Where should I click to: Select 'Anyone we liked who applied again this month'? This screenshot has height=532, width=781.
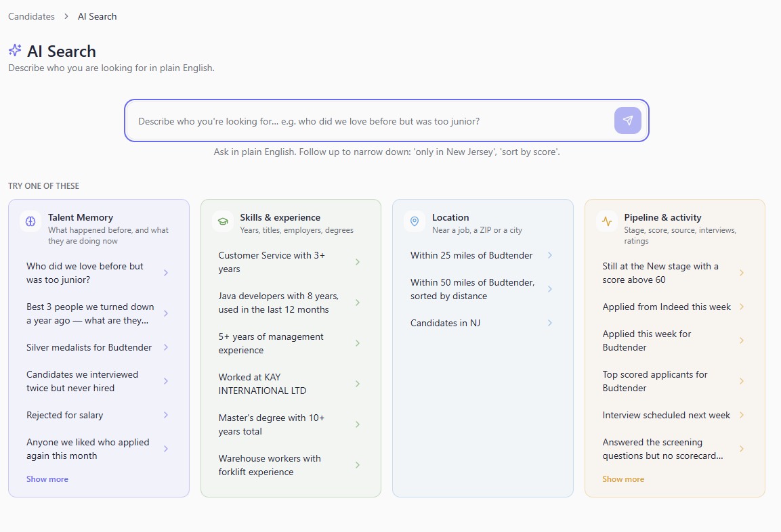pyautogui.click(x=98, y=449)
